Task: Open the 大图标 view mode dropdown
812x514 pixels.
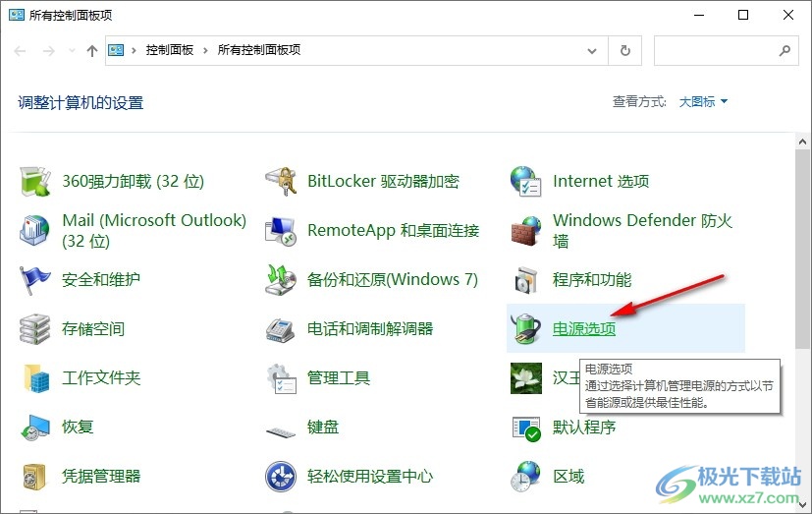Action: [x=703, y=101]
